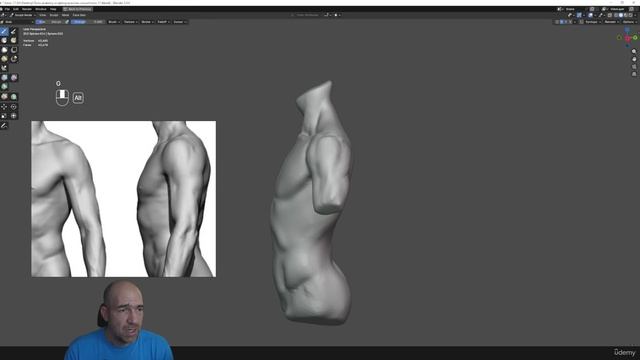This screenshot has height=360, width=640.
Task: Click the symmetry icon before X Y Z
Action: [557, 22]
